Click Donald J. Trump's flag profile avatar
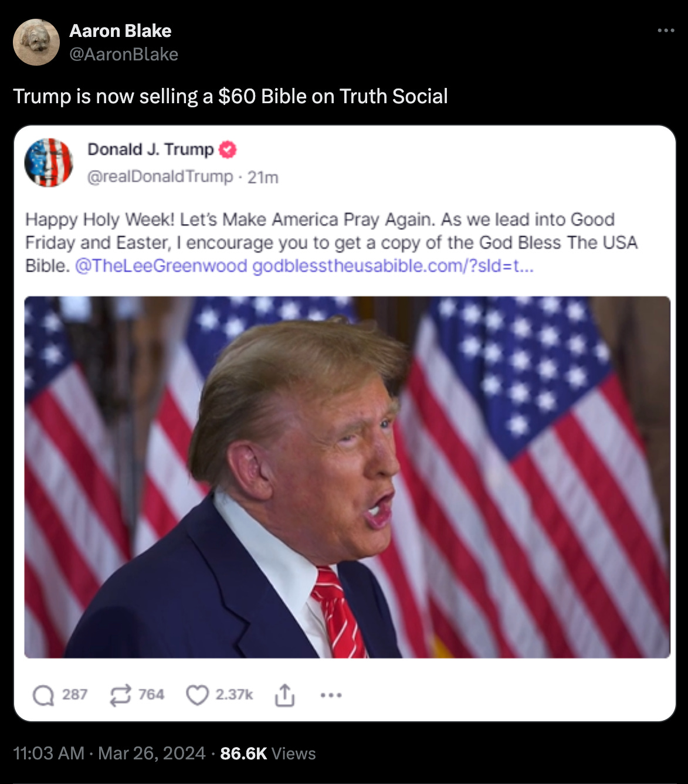Viewport: 688px width, 784px height. point(49,162)
